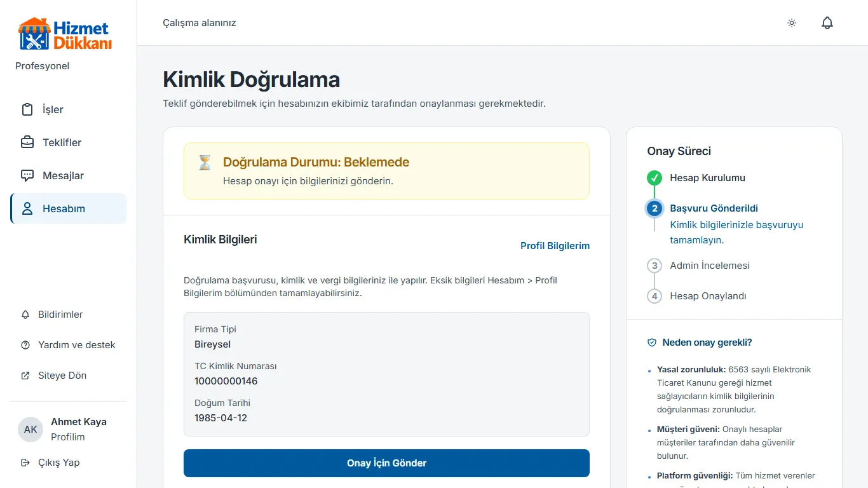Viewport: 868px width, 488px height.
Task: Click the Mesajlar chat bubble icon
Action: click(27, 175)
